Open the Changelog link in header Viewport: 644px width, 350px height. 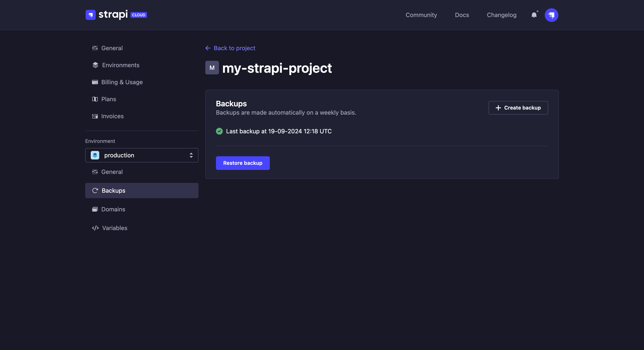click(502, 15)
